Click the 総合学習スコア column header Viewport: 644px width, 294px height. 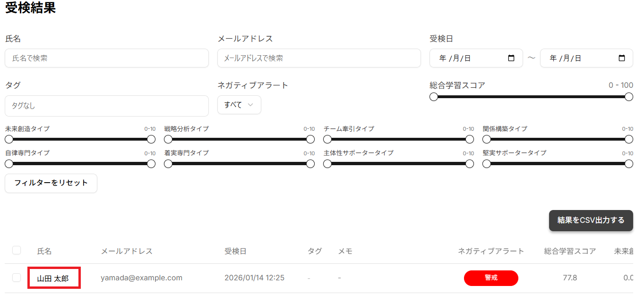(x=570, y=251)
